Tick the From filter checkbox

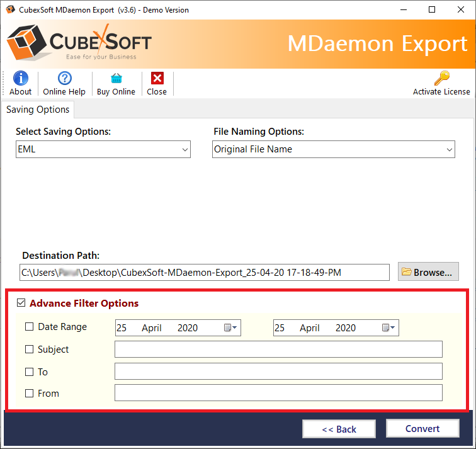tap(29, 394)
